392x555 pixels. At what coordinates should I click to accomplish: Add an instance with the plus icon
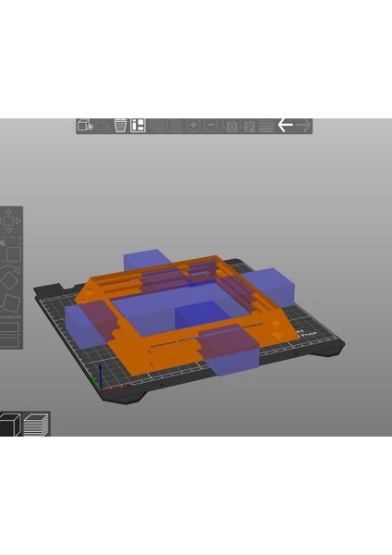193,125
